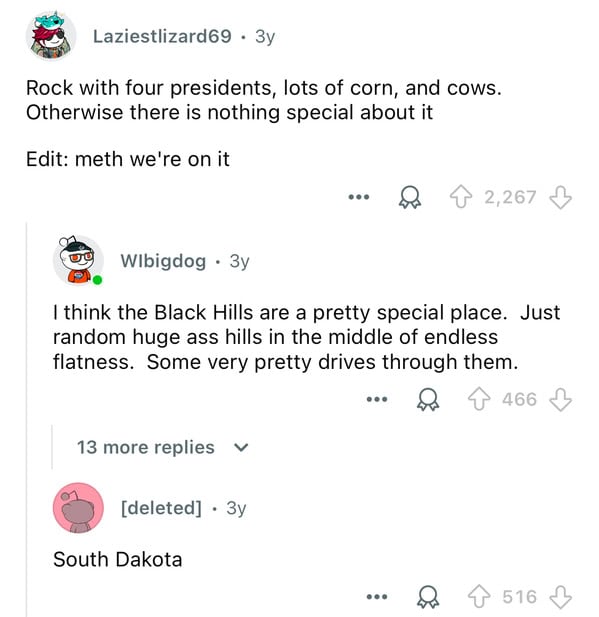Downvote the comment with 2,267 points

pyautogui.click(x=560, y=197)
